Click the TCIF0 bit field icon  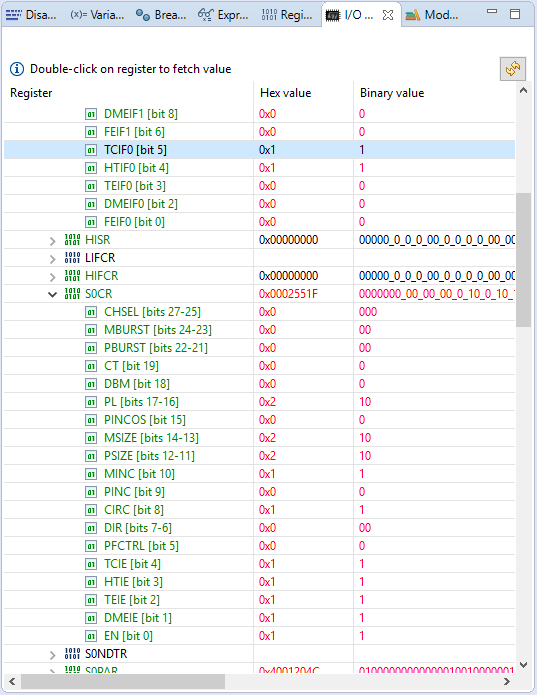tap(91, 150)
